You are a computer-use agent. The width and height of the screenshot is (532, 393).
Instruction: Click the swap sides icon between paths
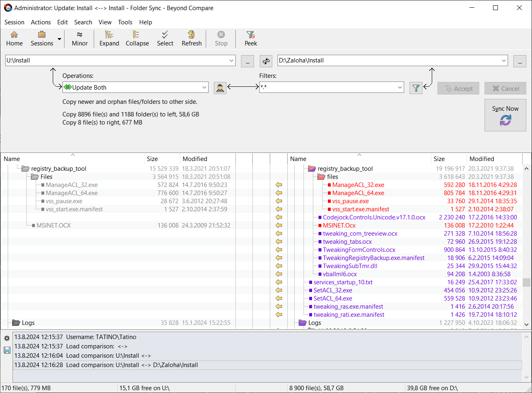coord(266,61)
